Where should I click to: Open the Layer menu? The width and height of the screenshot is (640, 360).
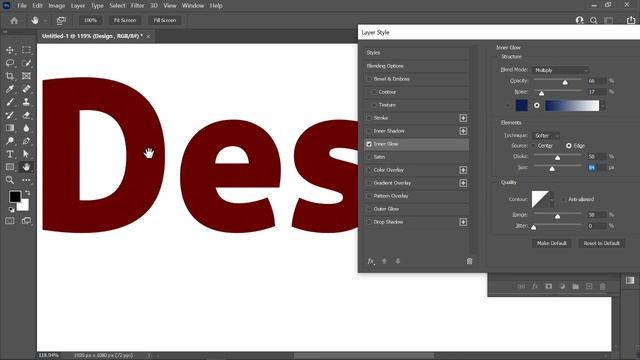click(78, 6)
